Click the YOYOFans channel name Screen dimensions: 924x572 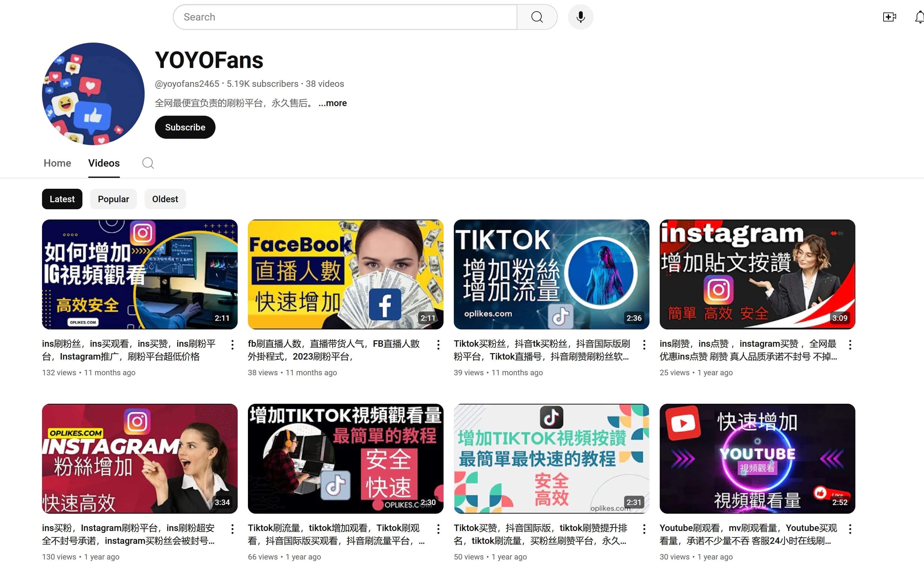coord(209,60)
